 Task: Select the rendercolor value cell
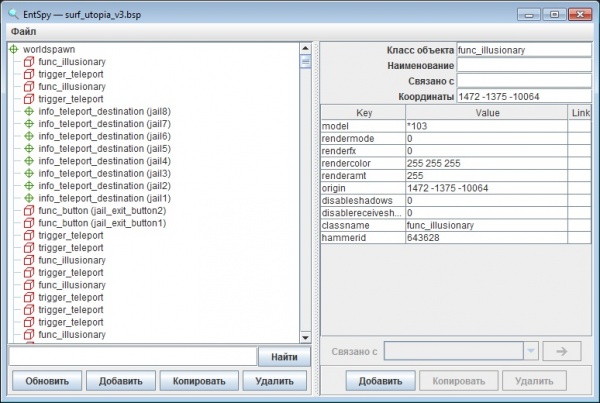point(486,164)
